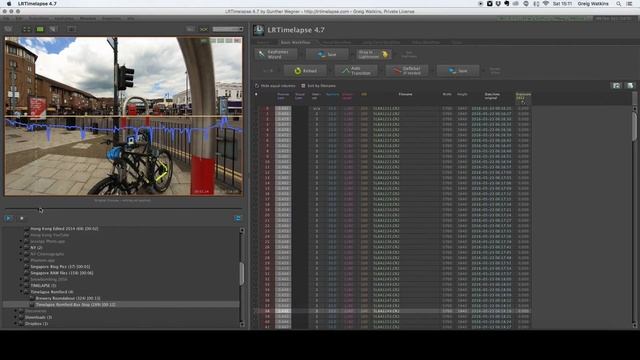Click the grey icon left of green curve icon
Viewport: 640px width, 360px height.
pos(190,29)
